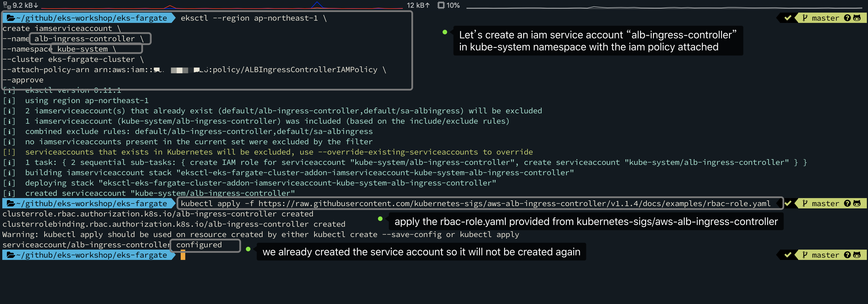
Task: Click the '--attach-policy-arn' line with ALBIngressControllerIAMPolicy
Action: [194, 70]
